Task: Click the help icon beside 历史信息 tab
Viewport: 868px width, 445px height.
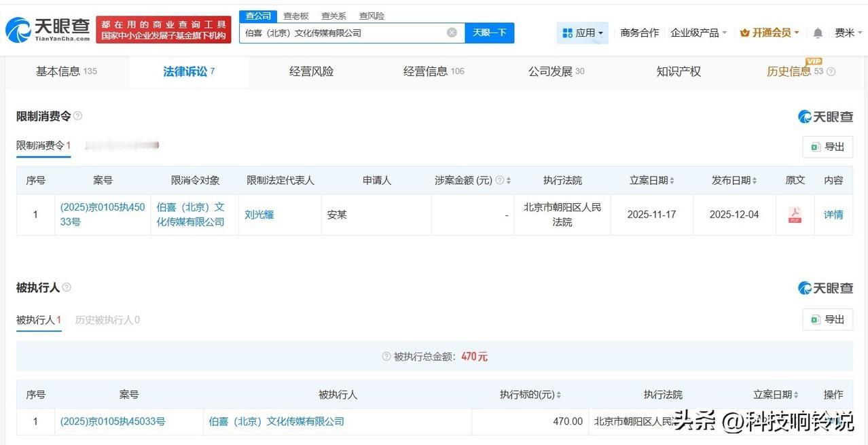Action: pos(831,71)
